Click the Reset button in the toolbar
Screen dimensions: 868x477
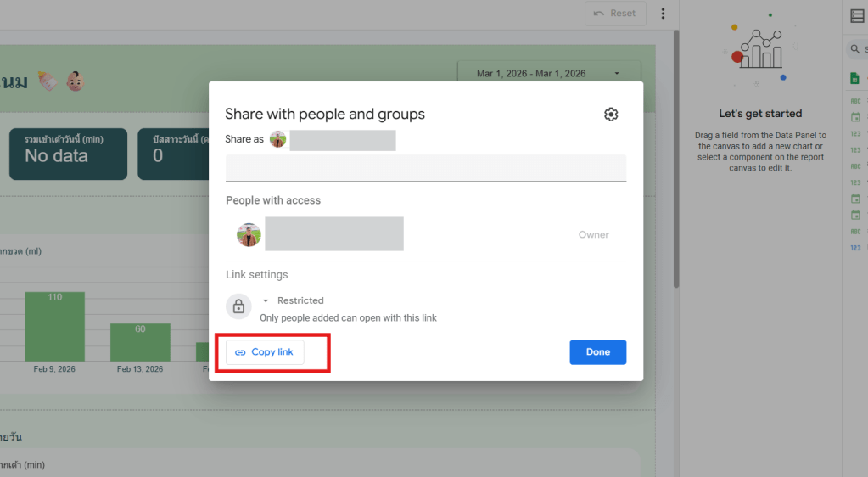[x=614, y=14]
